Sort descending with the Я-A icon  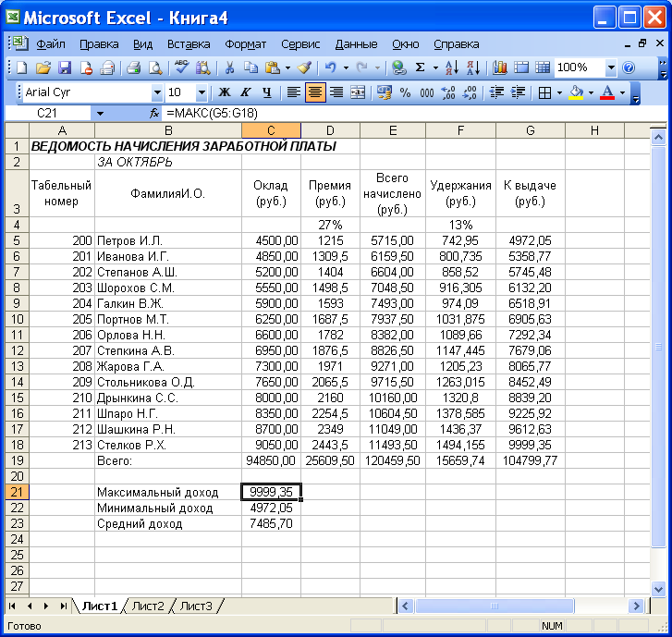point(473,67)
